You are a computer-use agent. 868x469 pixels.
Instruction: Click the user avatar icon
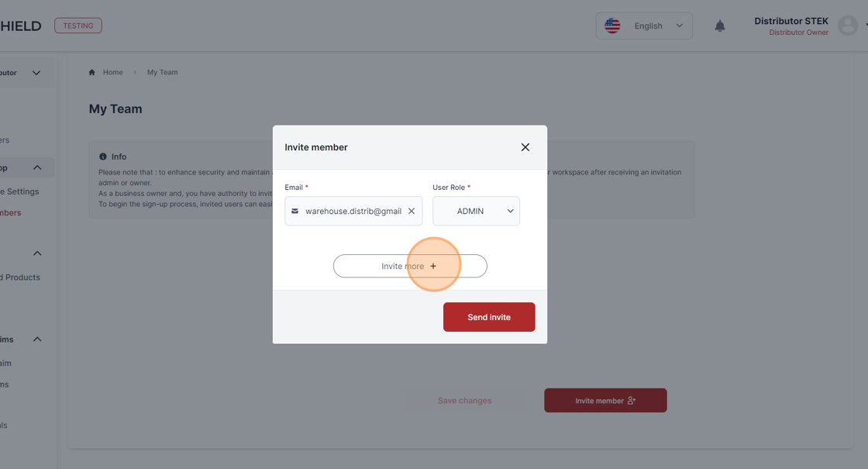tap(848, 26)
